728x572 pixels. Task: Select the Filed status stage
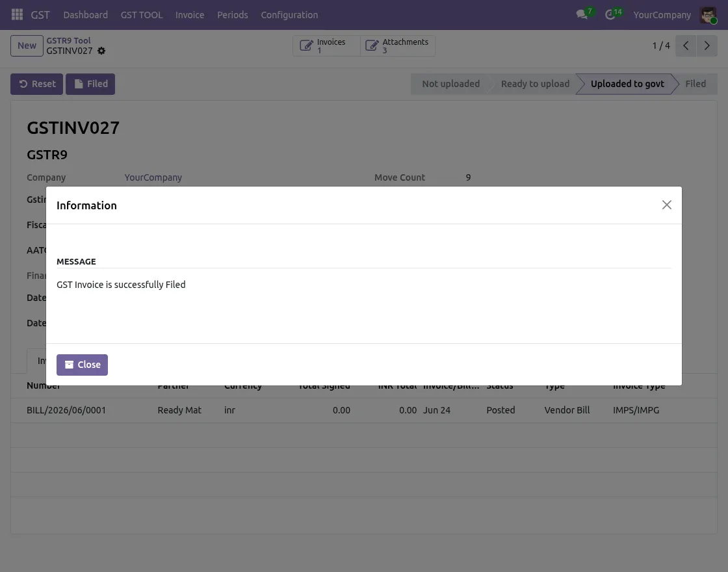point(695,84)
